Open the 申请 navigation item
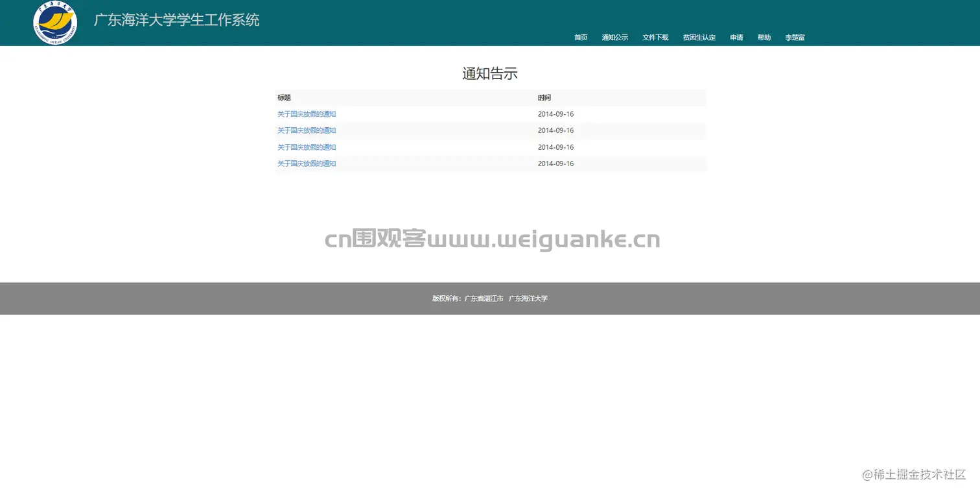The height and width of the screenshot is (495, 980). (x=736, y=38)
